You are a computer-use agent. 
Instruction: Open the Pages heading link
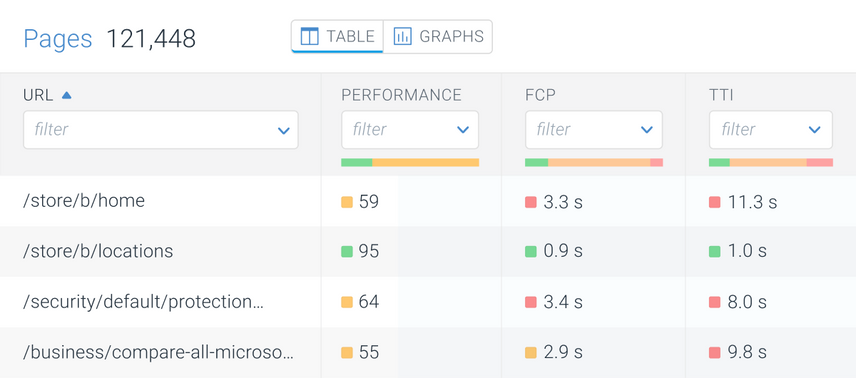pyautogui.click(x=58, y=39)
